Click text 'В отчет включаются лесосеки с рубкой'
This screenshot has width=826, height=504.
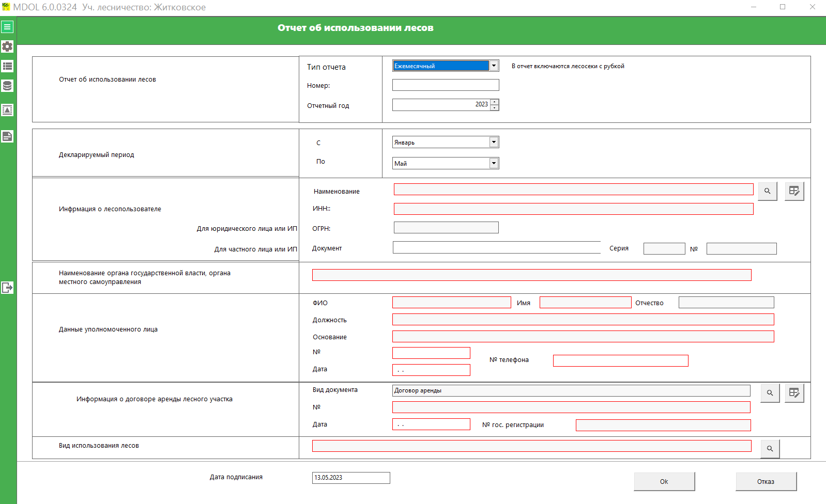coord(568,66)
